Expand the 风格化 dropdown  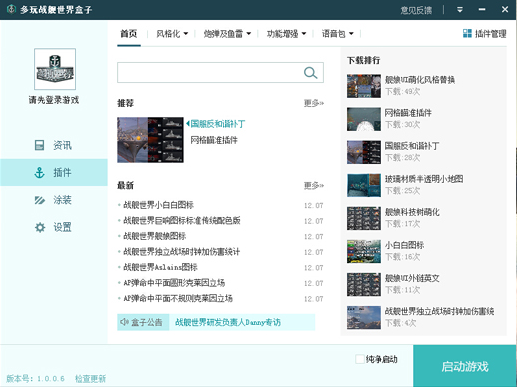point(172,34)
